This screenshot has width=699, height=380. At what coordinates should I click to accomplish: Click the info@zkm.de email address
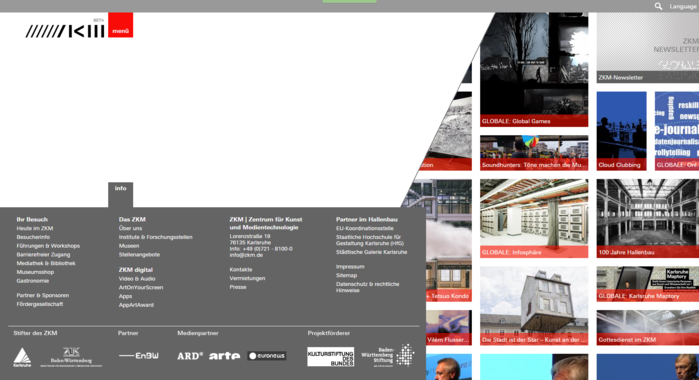coord(246,255)
